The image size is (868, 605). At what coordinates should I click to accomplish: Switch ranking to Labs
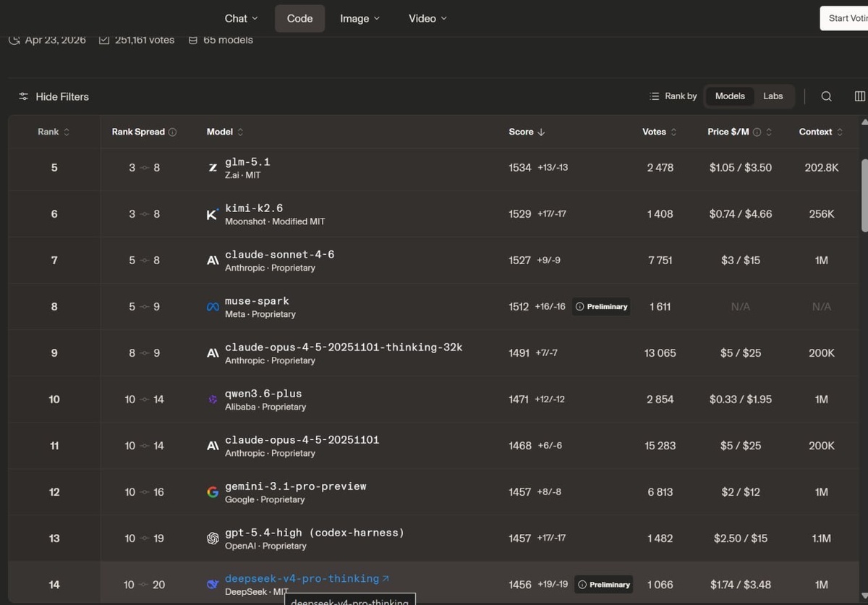point(773,96)
